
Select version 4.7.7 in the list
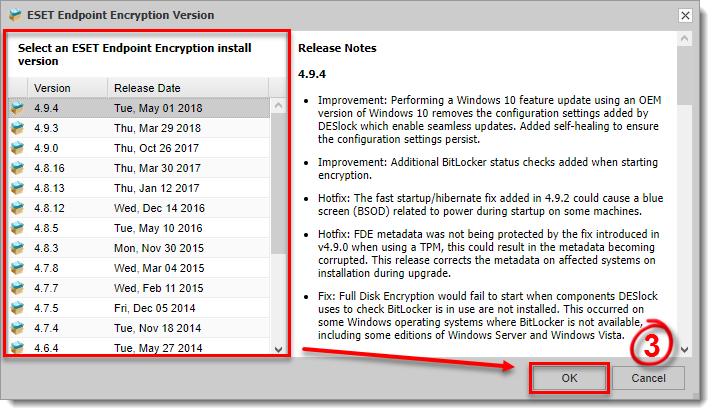tap(139, 288)
